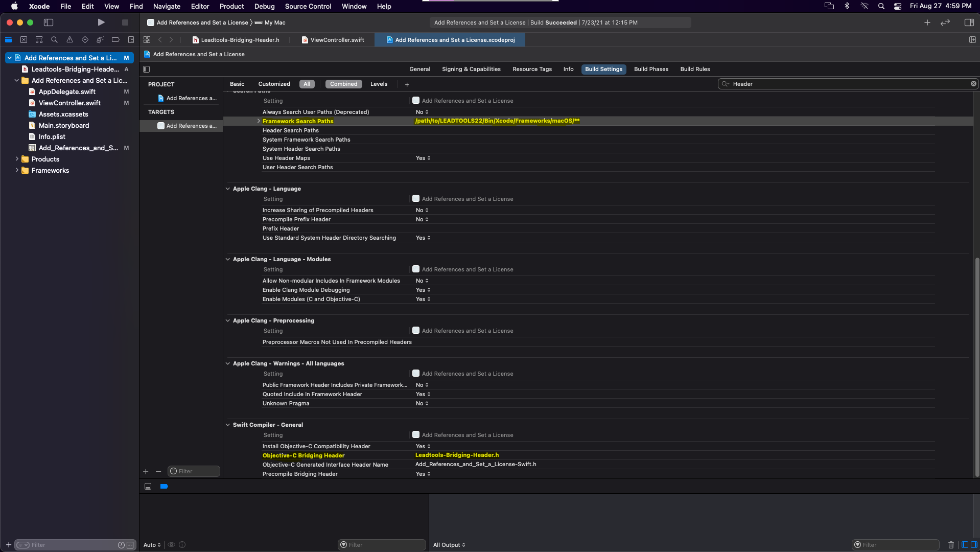
Task: Open the Source Control navigator icon
Action: 24,40
